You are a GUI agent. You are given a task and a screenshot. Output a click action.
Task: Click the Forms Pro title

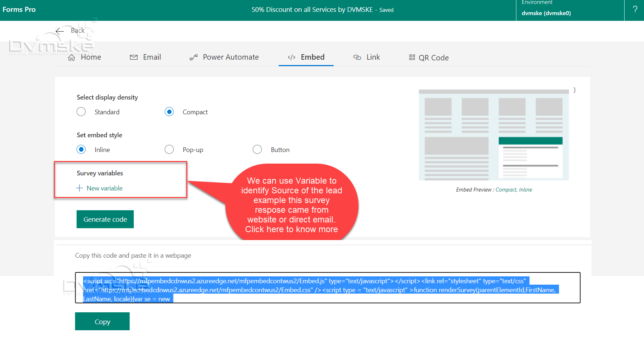19,9
